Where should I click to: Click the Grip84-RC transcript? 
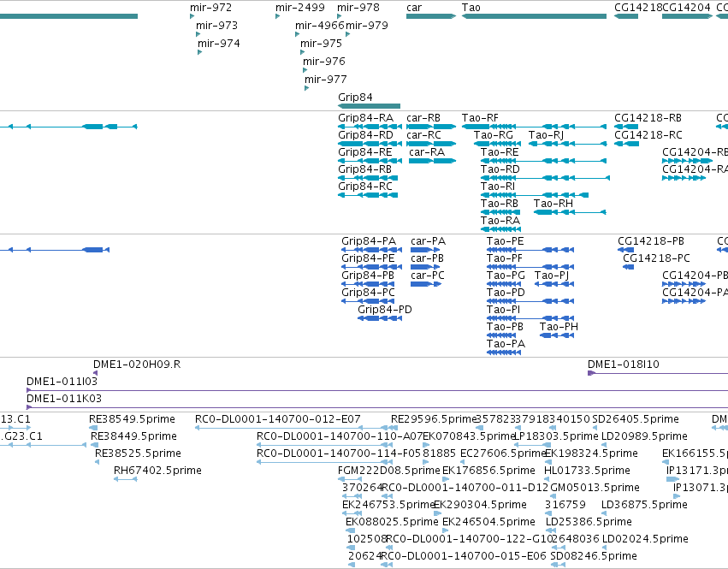368,195
